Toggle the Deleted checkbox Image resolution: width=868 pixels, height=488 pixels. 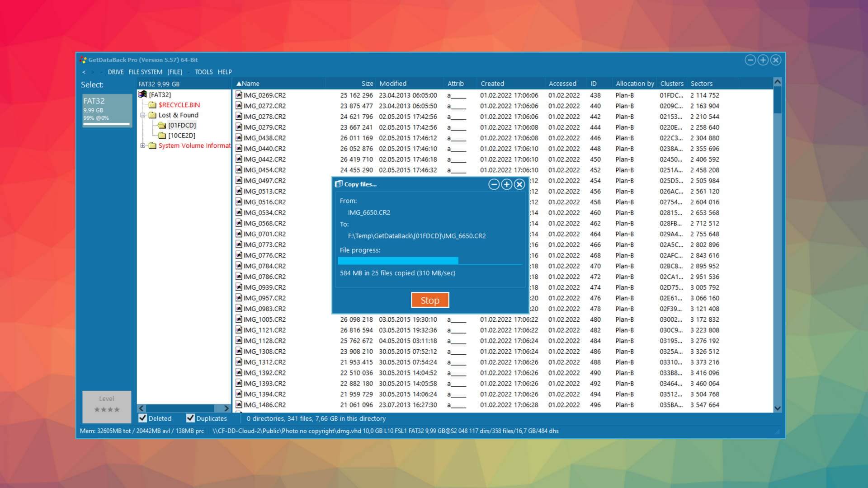(x=143, y=418)
